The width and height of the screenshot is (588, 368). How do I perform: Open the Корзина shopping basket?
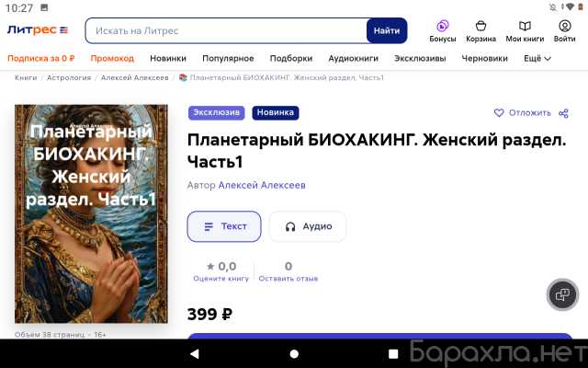(x=481, y=26)
